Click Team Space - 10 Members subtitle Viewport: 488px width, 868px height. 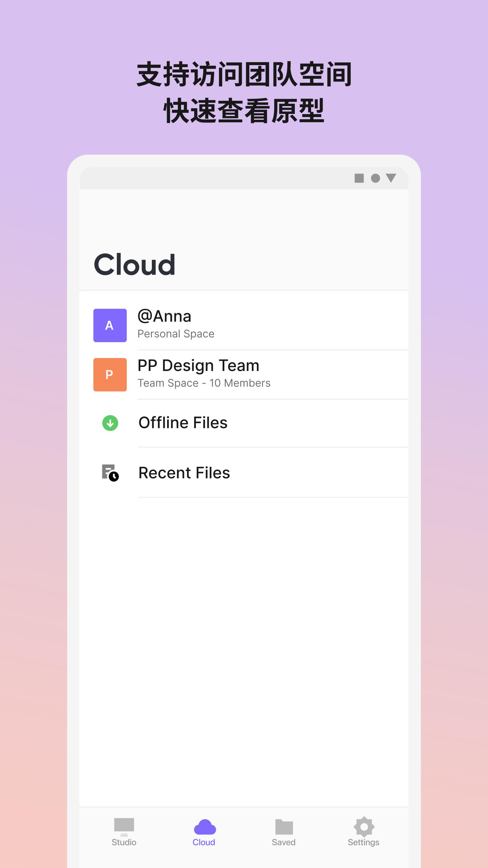[x=204, y=383]
